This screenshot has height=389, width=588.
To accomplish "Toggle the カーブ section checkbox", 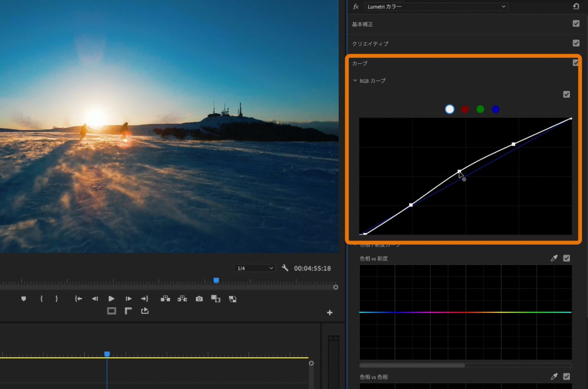I will pyautogui.click(x=576, y=63).
